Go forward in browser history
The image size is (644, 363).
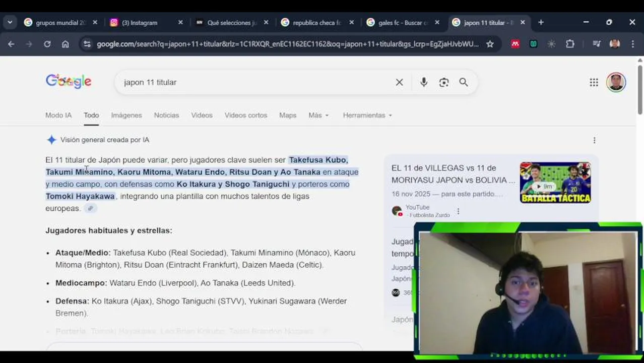coord(29,44)
